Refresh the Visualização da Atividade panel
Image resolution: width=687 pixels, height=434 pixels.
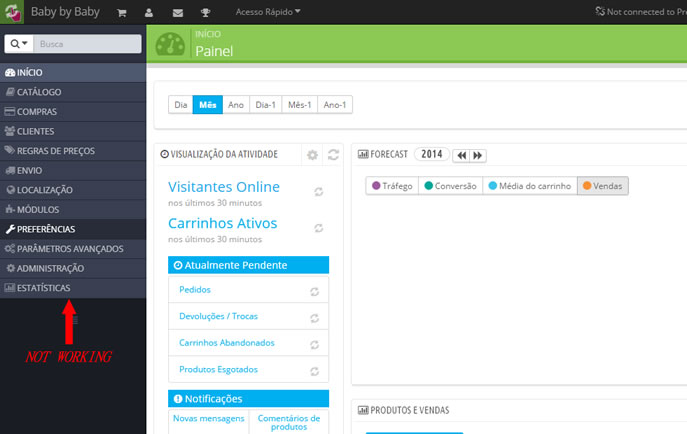pyautogui.click(x=333, y=155)
